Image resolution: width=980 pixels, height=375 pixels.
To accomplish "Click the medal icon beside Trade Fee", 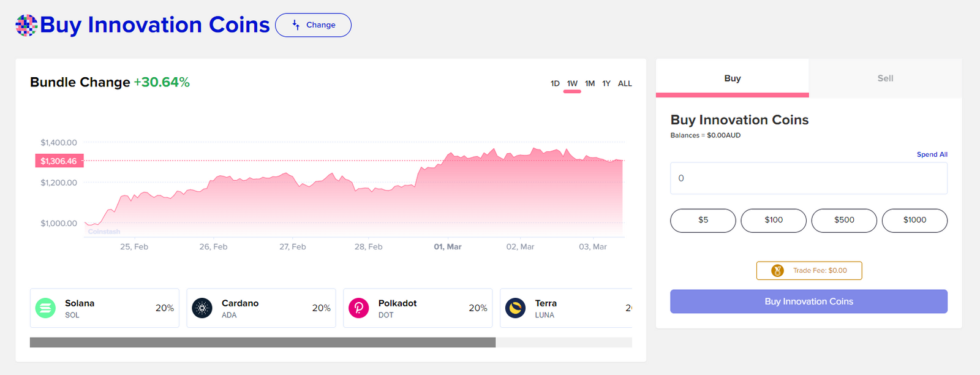I will 777,270.
